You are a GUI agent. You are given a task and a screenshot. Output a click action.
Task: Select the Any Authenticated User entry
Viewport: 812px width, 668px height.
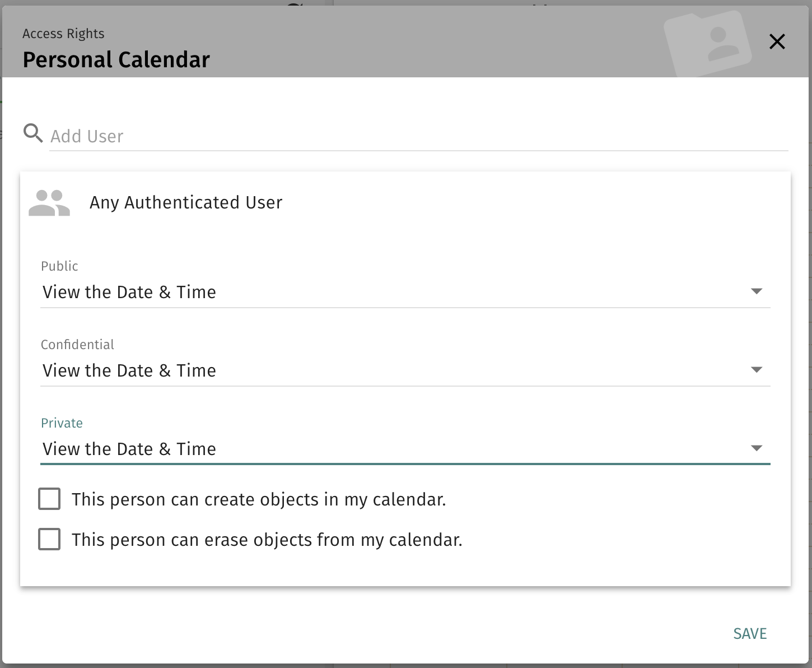pyautogui.click(x=186, y=202)
